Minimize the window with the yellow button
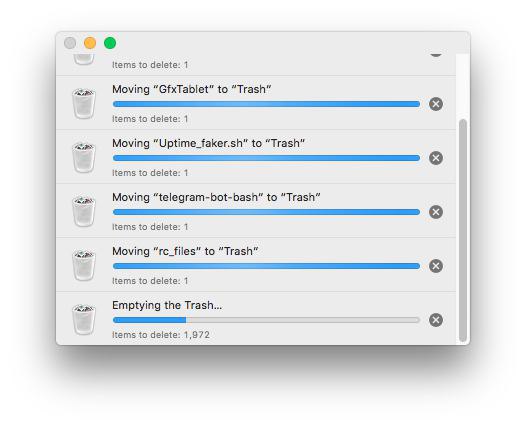Viewport: 526px width, 425px height. 90,43
